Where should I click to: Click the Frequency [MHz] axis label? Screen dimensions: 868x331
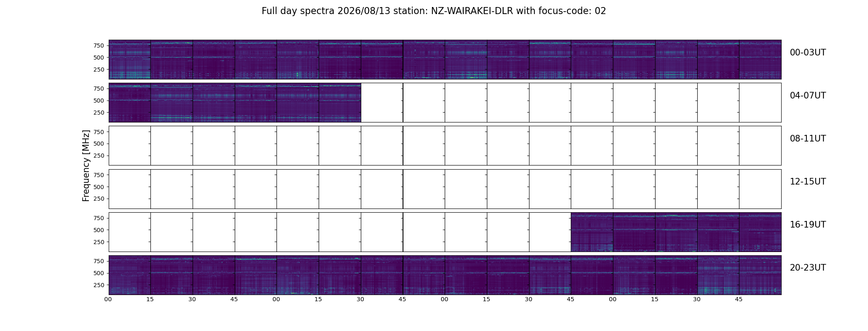(86, 165)
